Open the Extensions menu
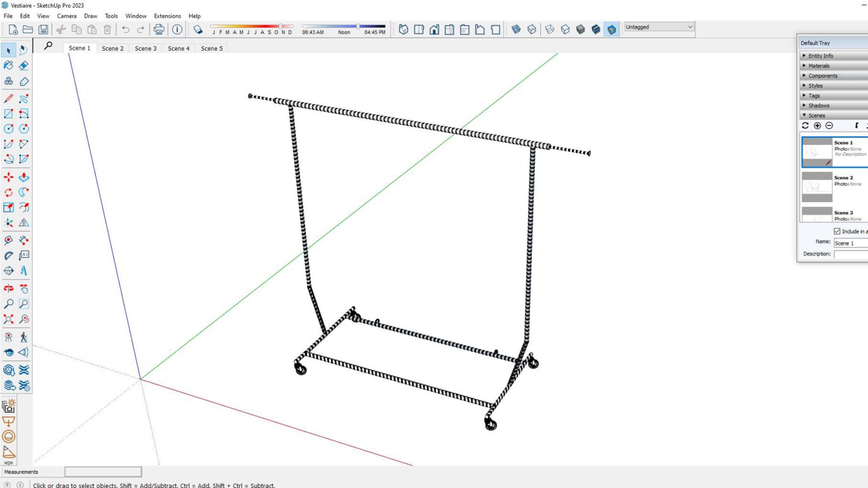This screenshot has height=488, width=868. coord(167,16)
